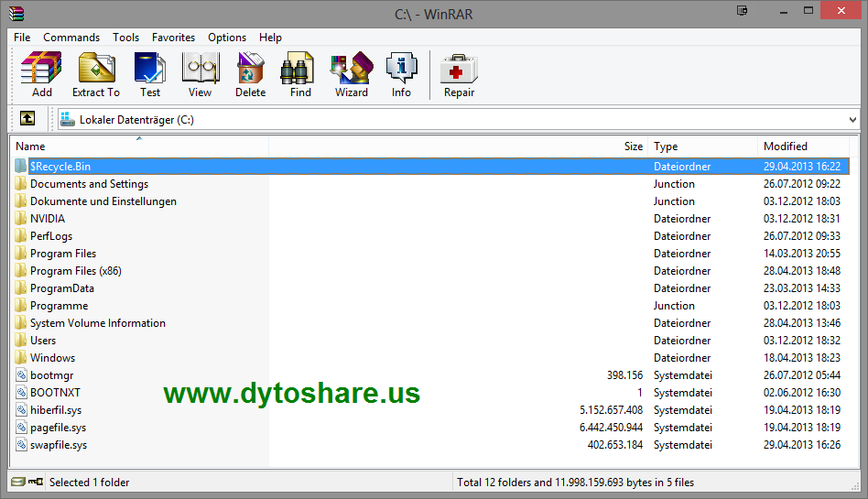Open the File menu

point(22,38)
